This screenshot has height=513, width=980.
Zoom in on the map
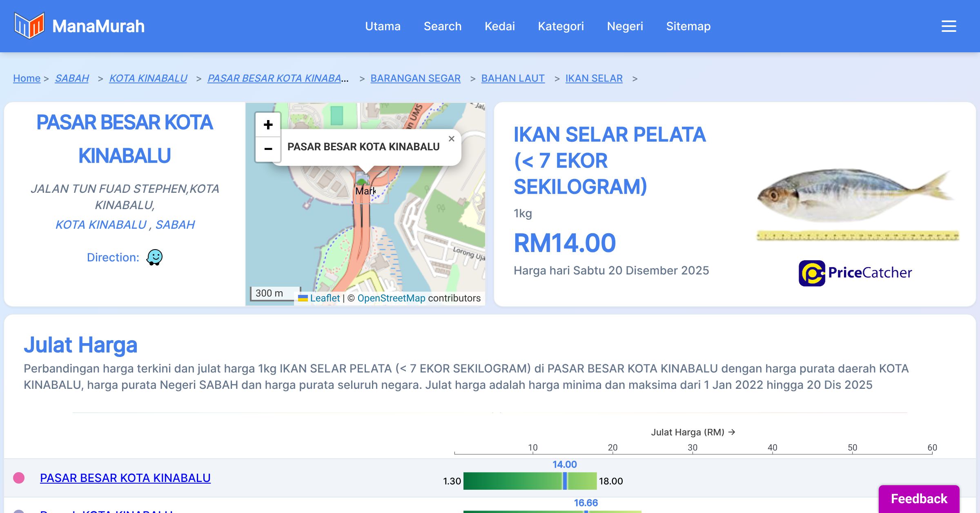coord(268,125)
